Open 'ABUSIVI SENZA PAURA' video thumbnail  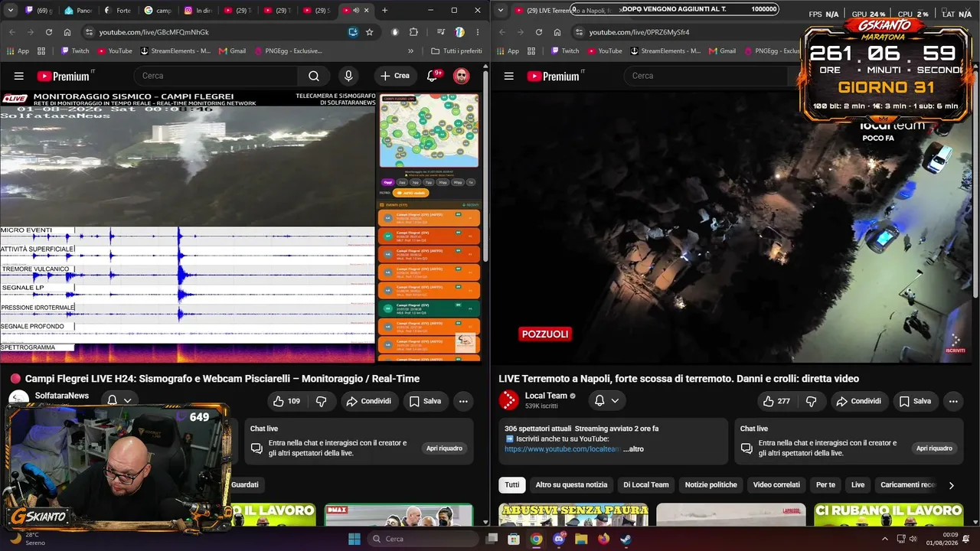(573, 514)
